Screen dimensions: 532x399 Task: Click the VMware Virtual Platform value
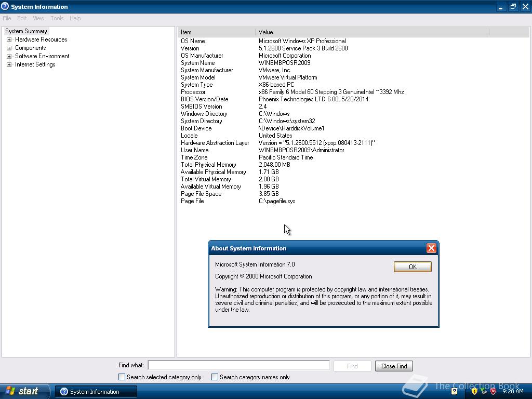(288, 77)
